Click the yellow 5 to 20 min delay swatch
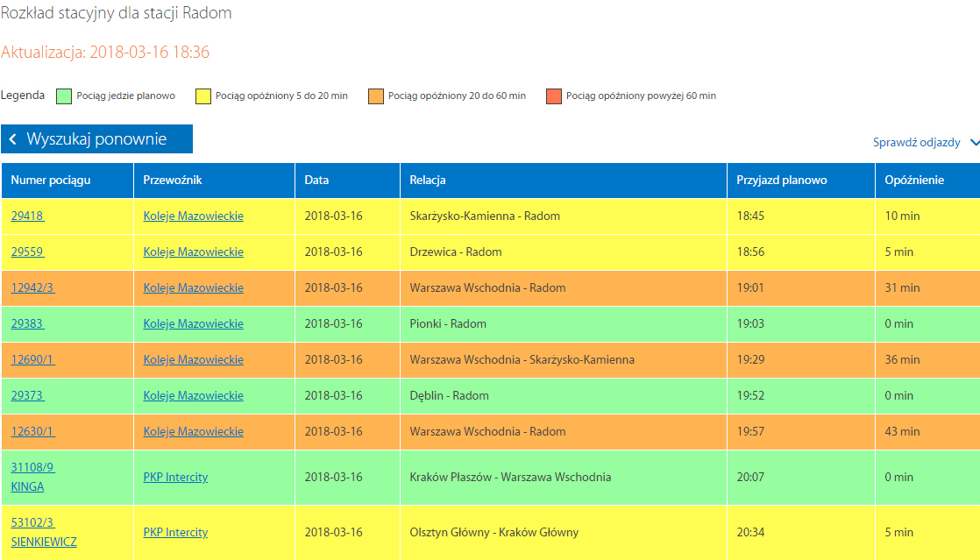Screen dimensions: 980x560 pyautogui.click(x=202, y=96)
